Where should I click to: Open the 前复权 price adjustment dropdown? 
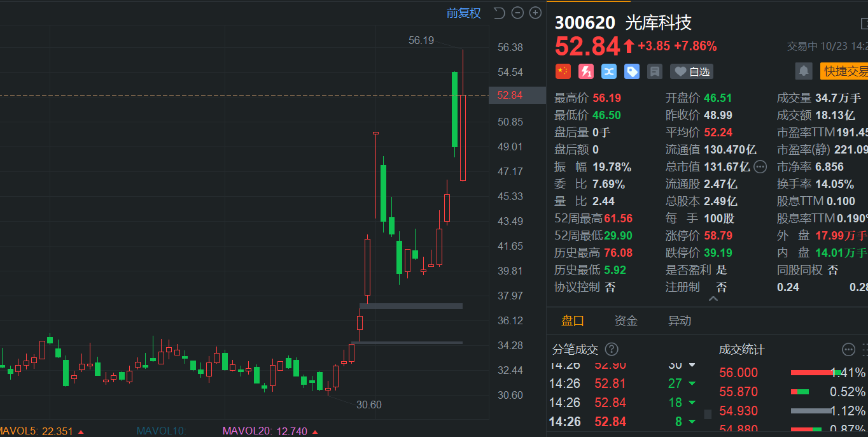[x=463, y=13]
